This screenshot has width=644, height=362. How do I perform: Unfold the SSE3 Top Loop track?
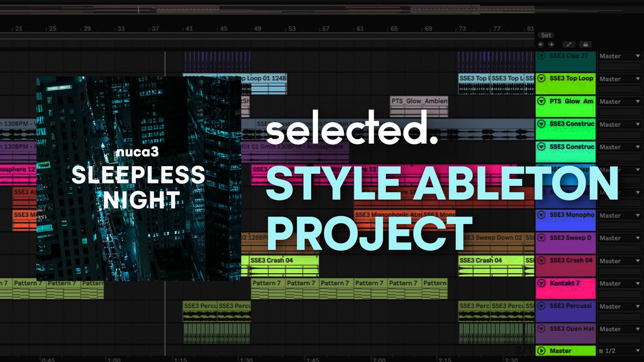tap(541, 78)
